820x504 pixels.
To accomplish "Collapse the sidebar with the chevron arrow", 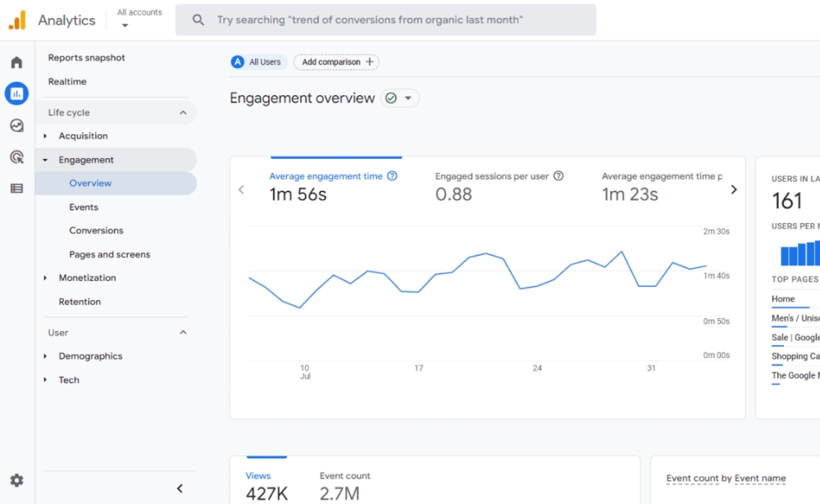I will click(x=180, y=488).
